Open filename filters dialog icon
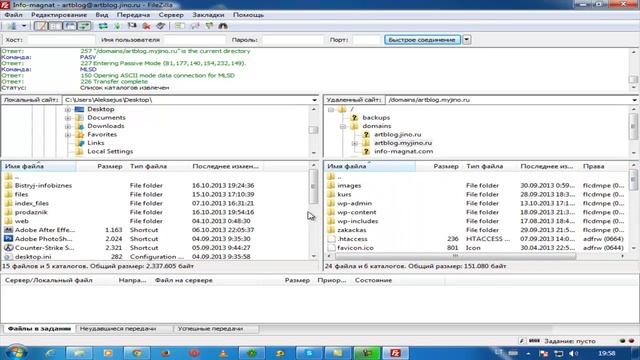This screenshot has width=640, height=360. click(x=180, y=26)
